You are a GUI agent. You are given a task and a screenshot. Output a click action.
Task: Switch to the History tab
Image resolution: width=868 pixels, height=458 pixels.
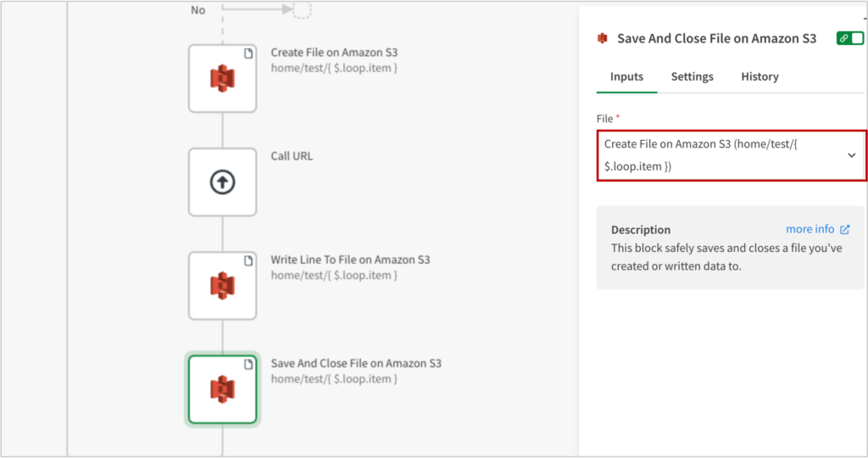coord(759,76)
